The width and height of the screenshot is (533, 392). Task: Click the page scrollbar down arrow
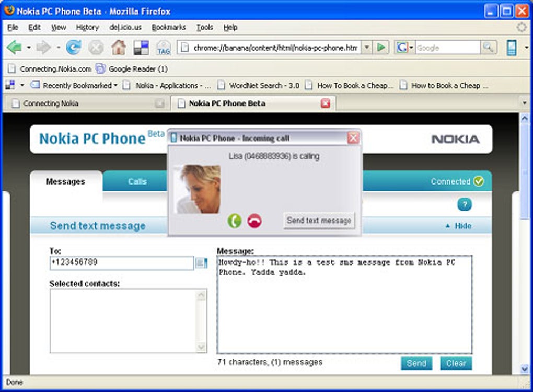(525, 368)
